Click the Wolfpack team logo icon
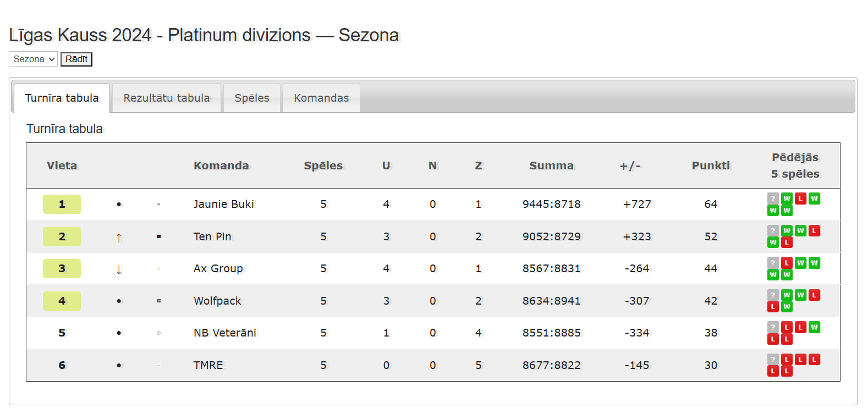 tap(158, 301)
